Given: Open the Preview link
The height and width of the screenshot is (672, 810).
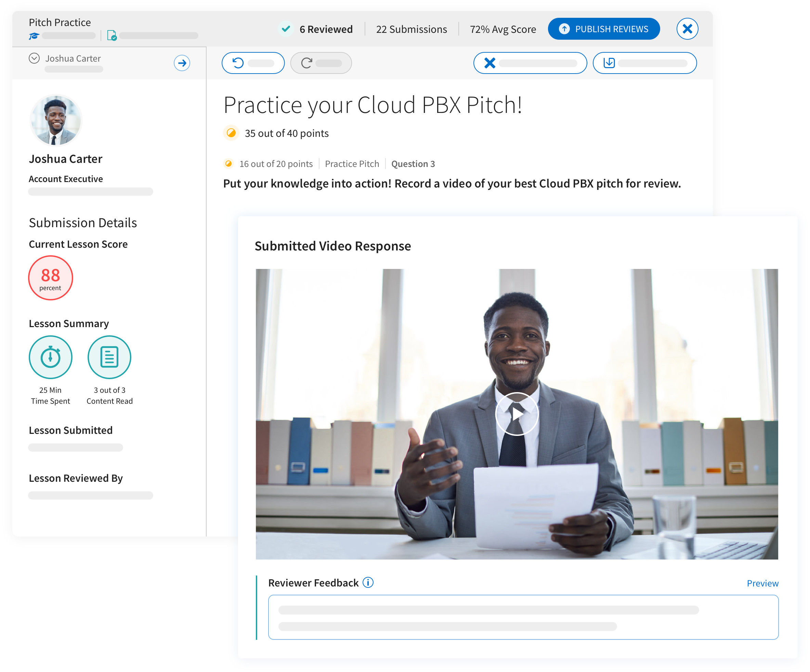Looking at the screenshot, I should pyautogui.click(x=762, y=583).
